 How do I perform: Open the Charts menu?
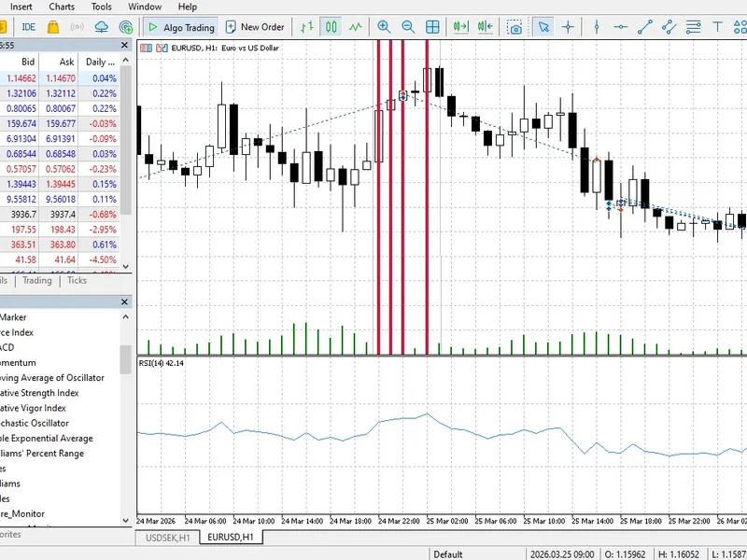(x=62, y=7)
